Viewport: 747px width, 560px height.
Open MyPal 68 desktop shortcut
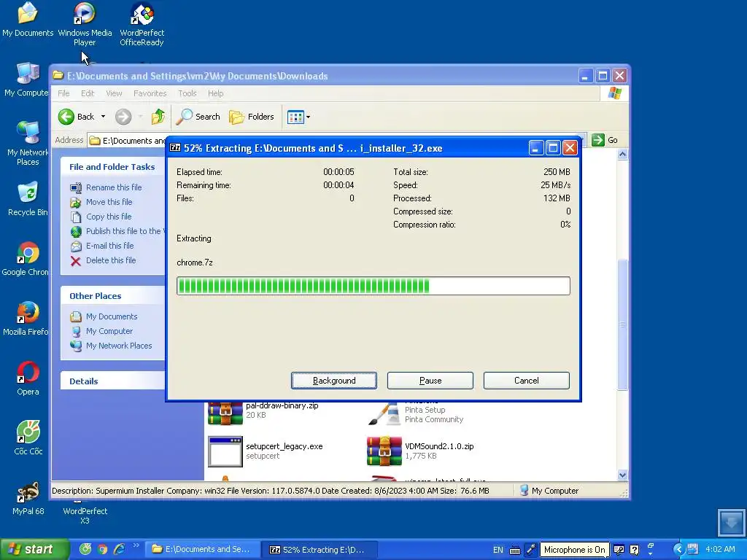click(x=28, y=498)
